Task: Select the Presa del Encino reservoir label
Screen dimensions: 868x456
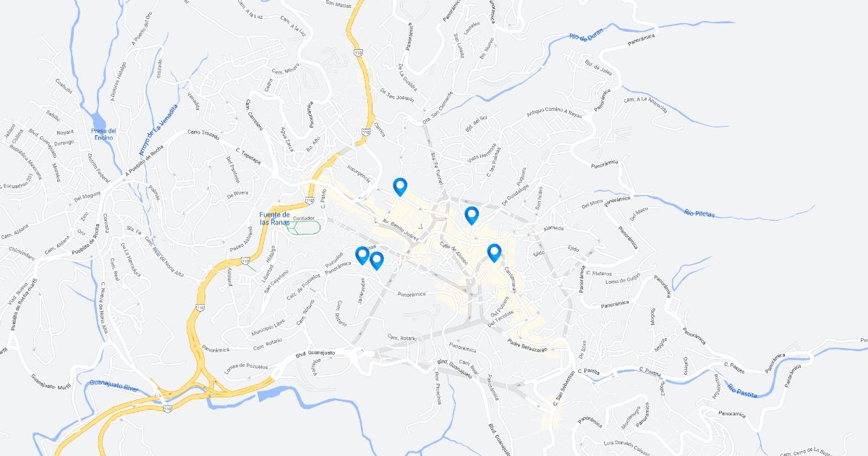Action: pyautogui.click(x=103, y=134)
